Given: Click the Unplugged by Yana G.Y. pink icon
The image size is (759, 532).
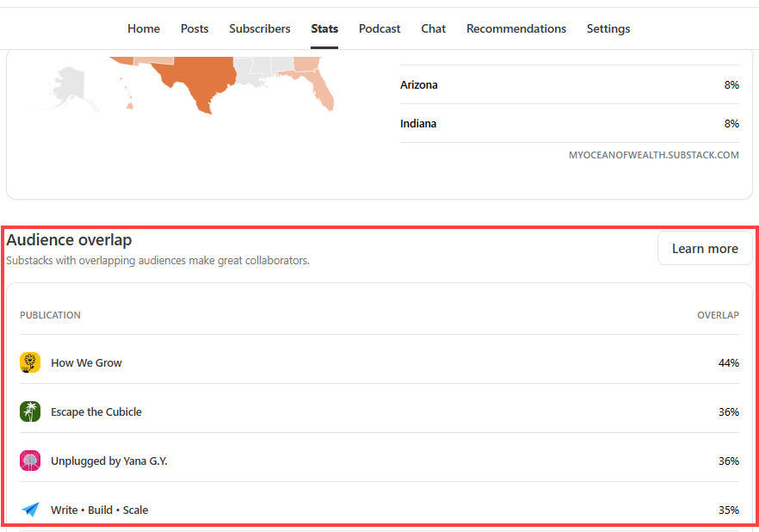Looking at the screenshot, I should click(30, 461).
